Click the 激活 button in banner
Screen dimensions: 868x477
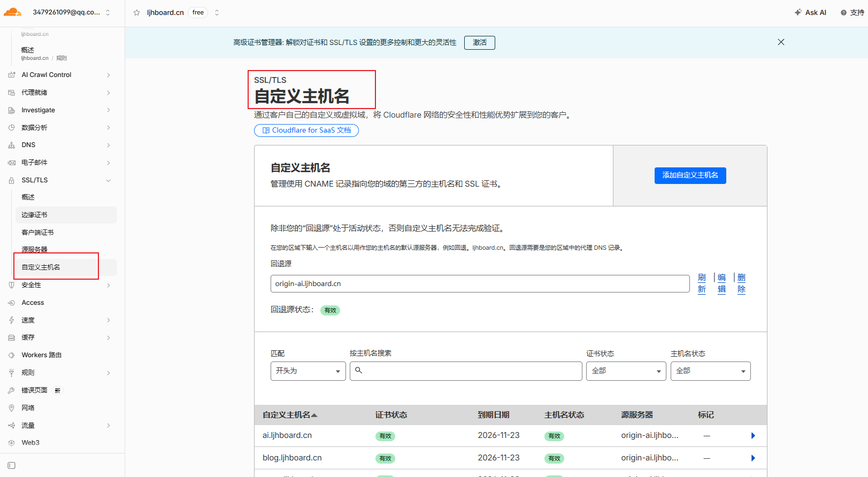pos(480,43)
